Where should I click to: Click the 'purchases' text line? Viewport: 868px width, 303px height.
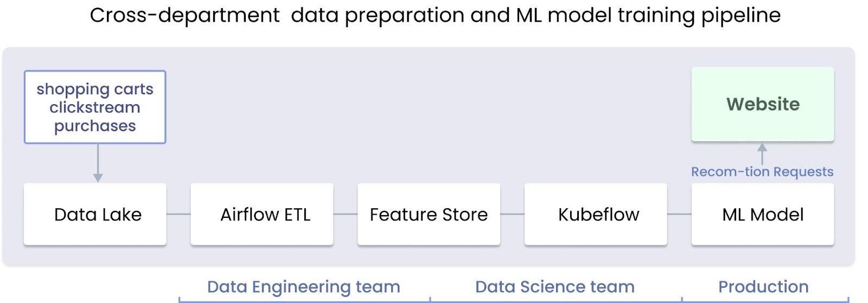(95, 126)
